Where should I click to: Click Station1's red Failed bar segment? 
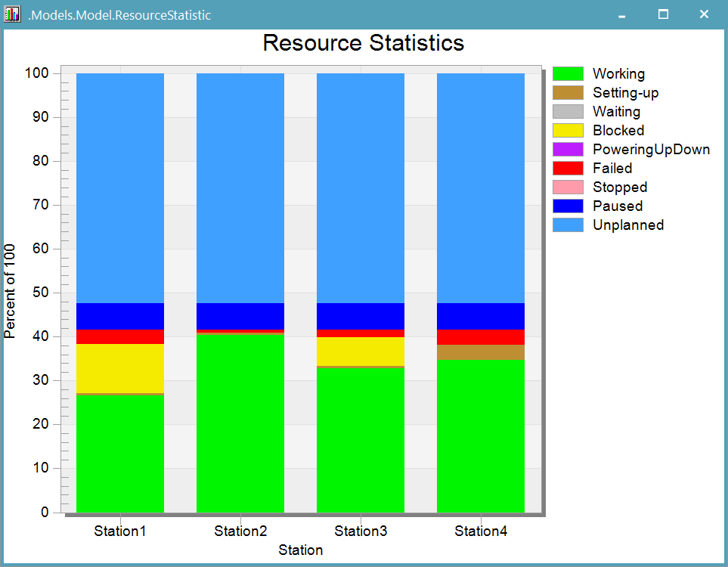tap(120, 336)
